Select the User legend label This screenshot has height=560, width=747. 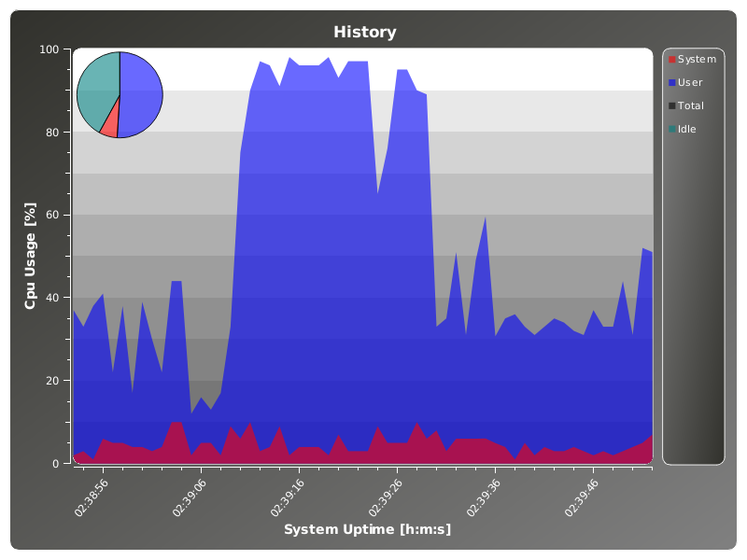[x=690, y=83]
